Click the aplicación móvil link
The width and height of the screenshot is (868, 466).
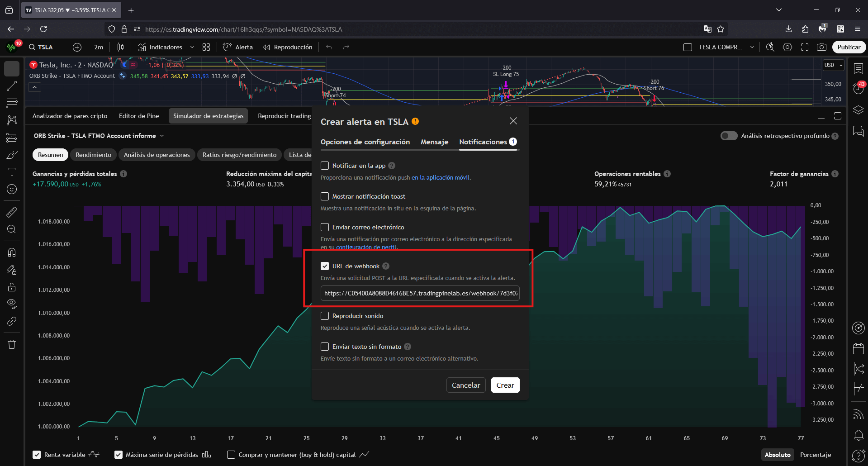point(441,177)
